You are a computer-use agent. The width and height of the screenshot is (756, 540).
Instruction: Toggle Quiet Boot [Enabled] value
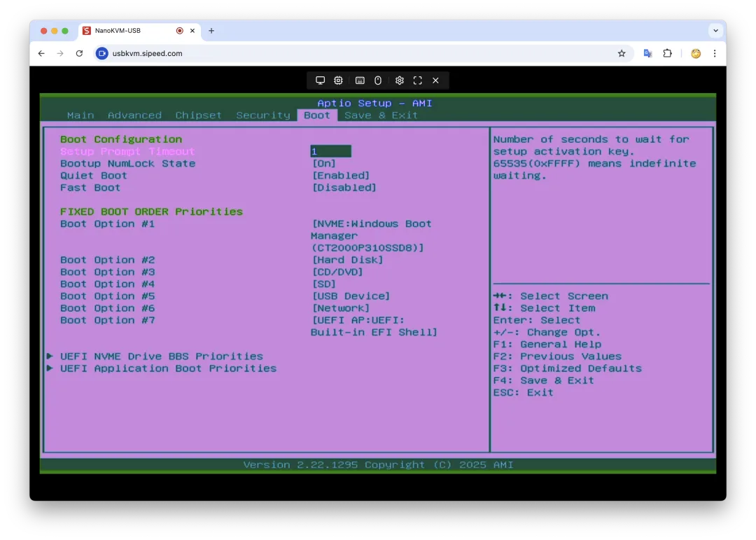[x=340, y=176]
